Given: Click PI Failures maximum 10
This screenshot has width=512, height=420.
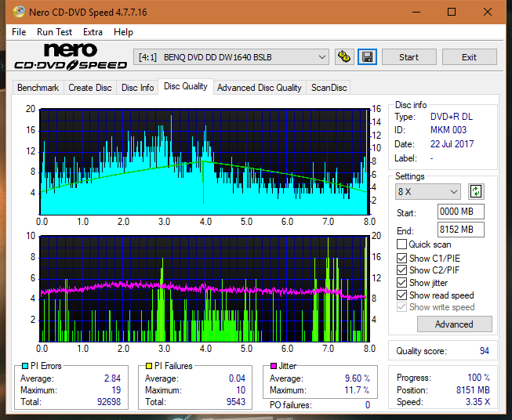Looking at the screenshot, I should click(x=241, y=390).
